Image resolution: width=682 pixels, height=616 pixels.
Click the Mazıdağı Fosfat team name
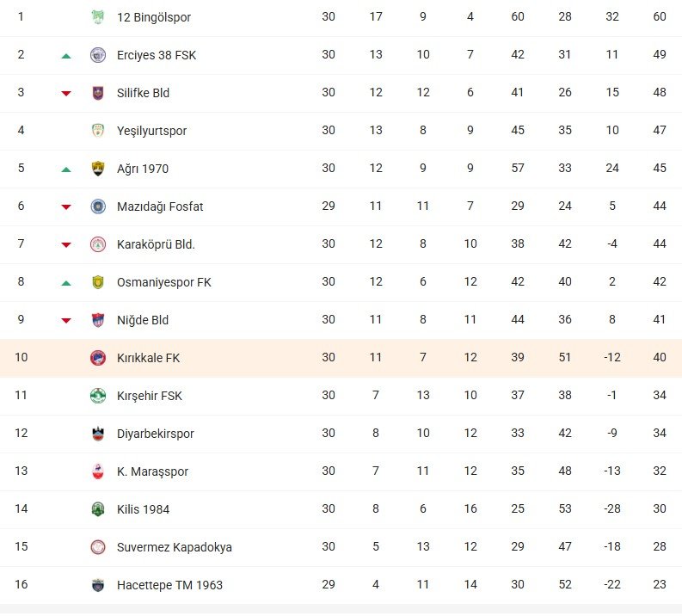[x=160, y=206]
